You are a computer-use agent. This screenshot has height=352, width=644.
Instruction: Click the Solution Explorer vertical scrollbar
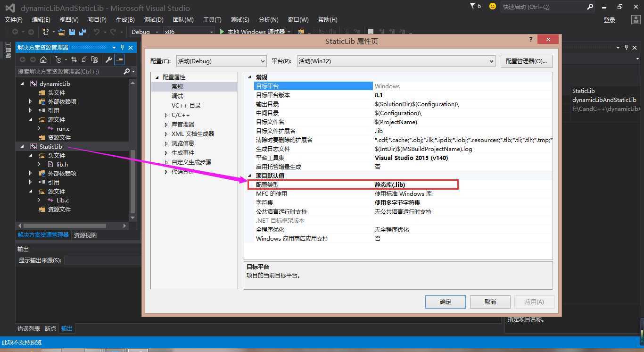click(x=132, y=182)
